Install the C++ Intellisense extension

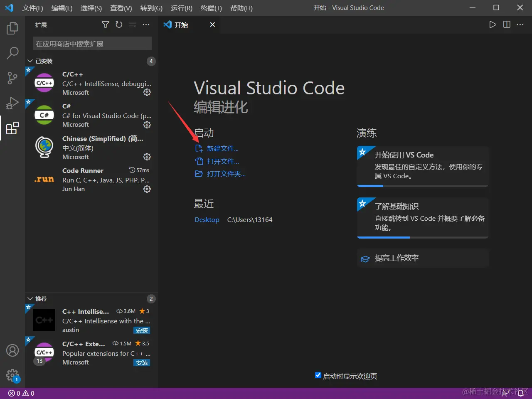142,330
